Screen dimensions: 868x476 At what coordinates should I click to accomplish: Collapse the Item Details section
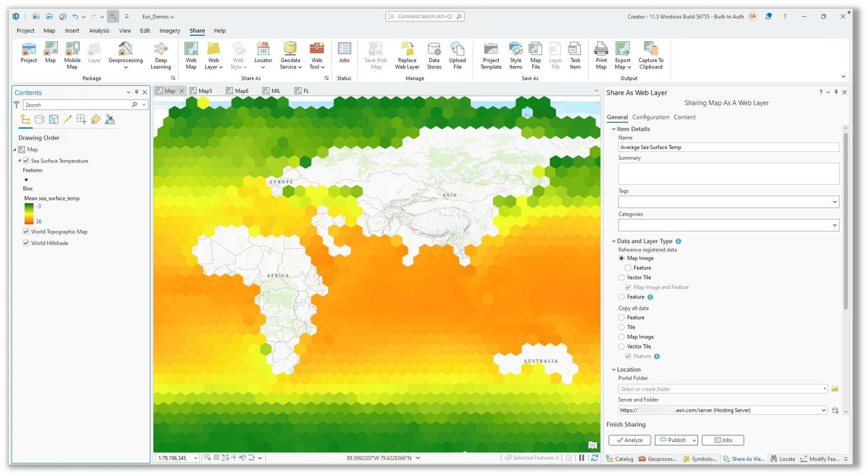coord(614,129)
